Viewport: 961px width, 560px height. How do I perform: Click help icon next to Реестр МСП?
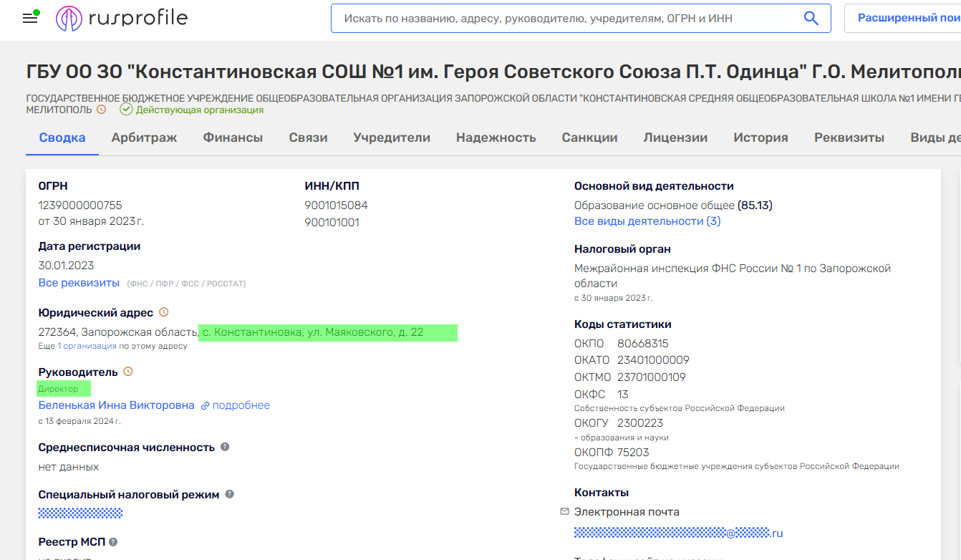tap(113, 542)
